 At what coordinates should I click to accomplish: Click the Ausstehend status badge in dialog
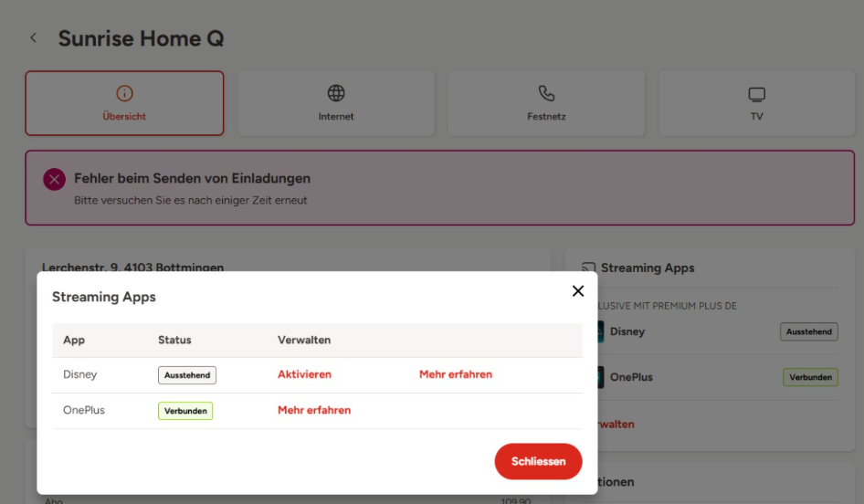pos(187,375)
